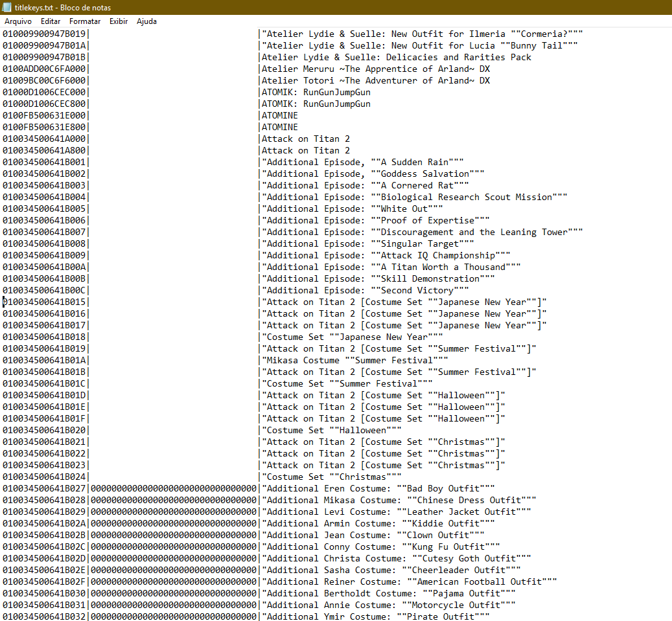This screenshot has width=672, height=621.
Task: Click ATOMINE on the 0100FB500631E800 row
Action: [x=280, y=127]
